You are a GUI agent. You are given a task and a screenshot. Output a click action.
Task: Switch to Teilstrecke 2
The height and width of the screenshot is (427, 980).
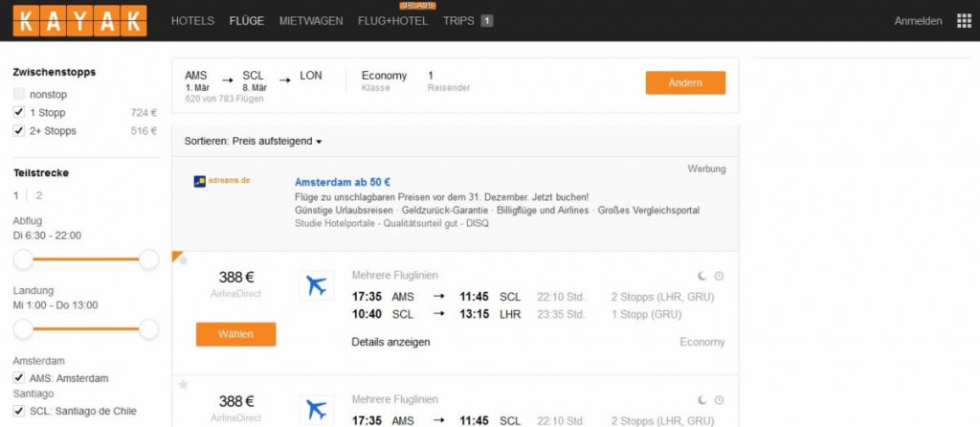(x=39, y=195)
